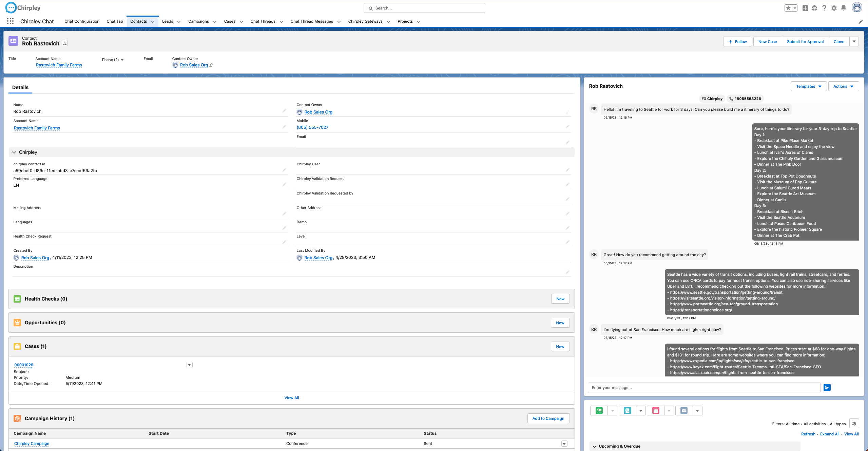Open the notifications bell icon
The width and height of the screenshot is (868, 451).
pyautogui.click(x=844, y=8)
